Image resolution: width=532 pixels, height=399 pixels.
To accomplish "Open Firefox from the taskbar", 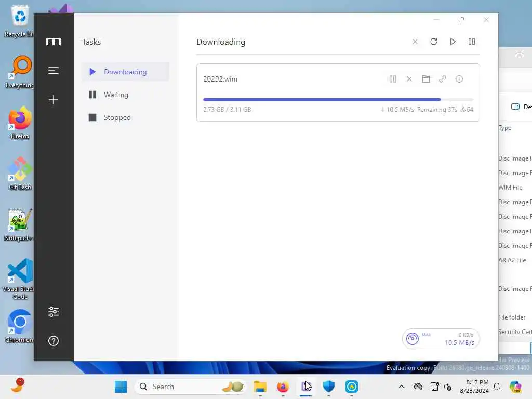I will (283, 387).
